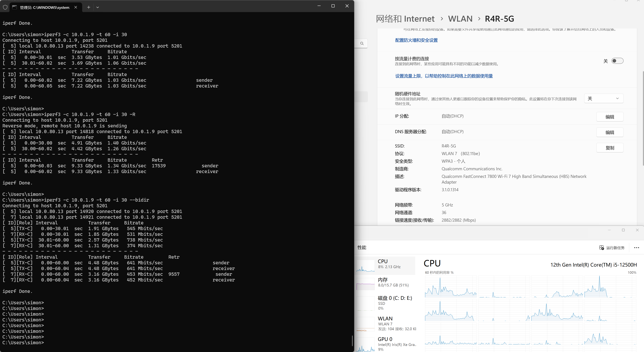Open the Task Manager more options ellipsis
Screen dimensions: 644x352
tap(637, 248)
